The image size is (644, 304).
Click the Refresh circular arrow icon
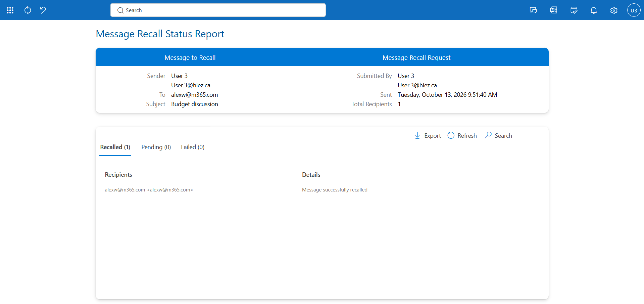(451, 135)
